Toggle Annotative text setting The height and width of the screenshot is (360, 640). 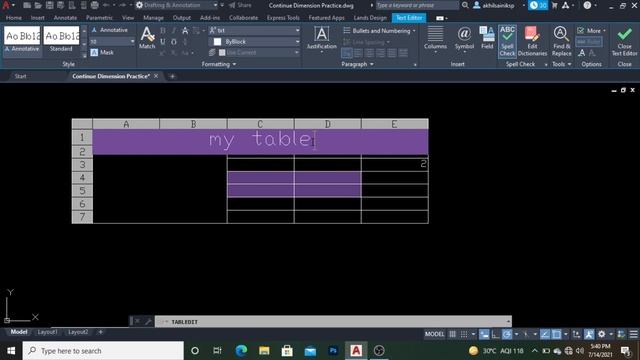(109, 30)
